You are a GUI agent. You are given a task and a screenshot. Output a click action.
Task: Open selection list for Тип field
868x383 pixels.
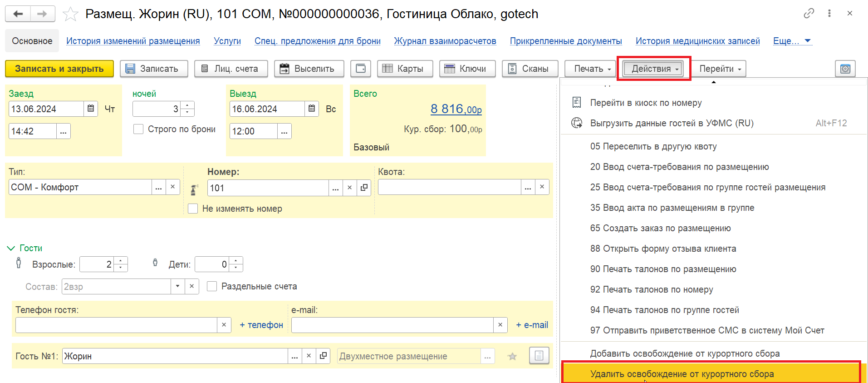(x=158, y=187)
